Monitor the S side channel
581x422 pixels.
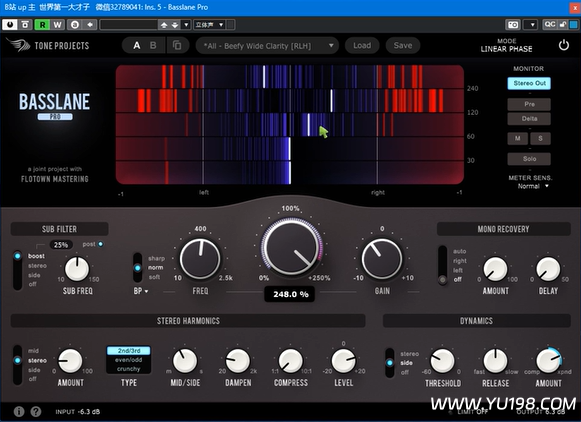tap(540, 138)
